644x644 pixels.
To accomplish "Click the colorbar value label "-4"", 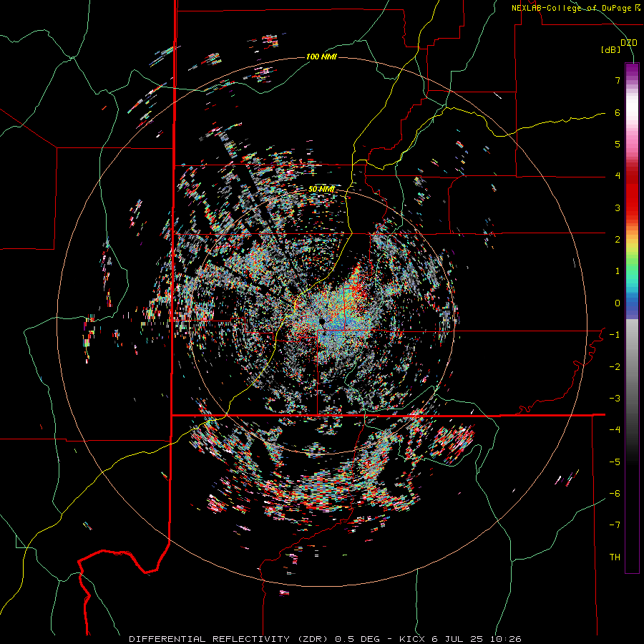I will point(615,430).
